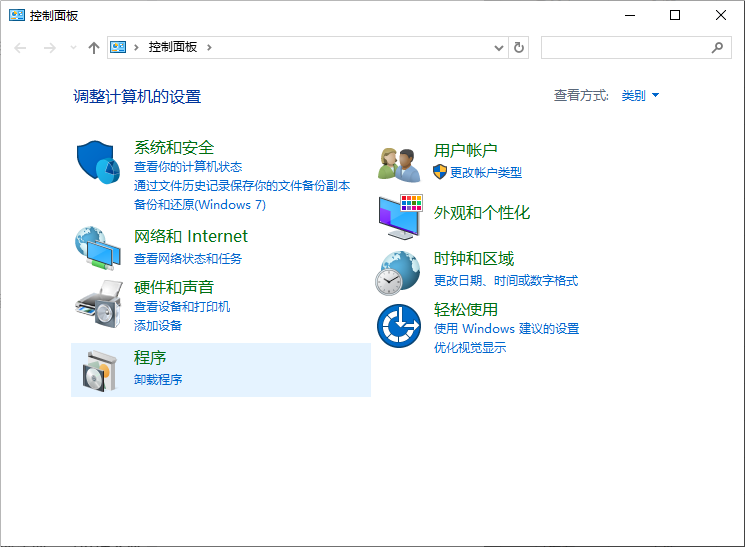Open the 网络和 Internet heading
The width and height of the screenshot is (745, 547).
191,236
